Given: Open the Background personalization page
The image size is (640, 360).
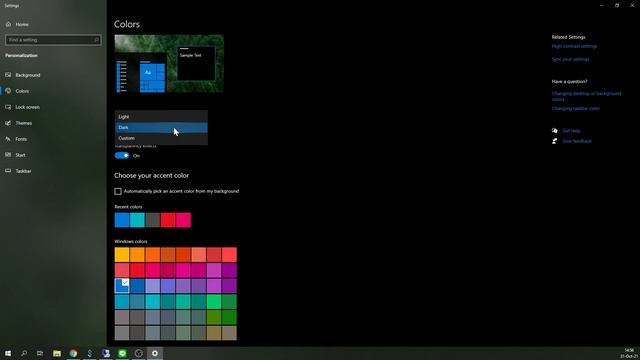Looking at the screenshot, I should pos(23,75).
